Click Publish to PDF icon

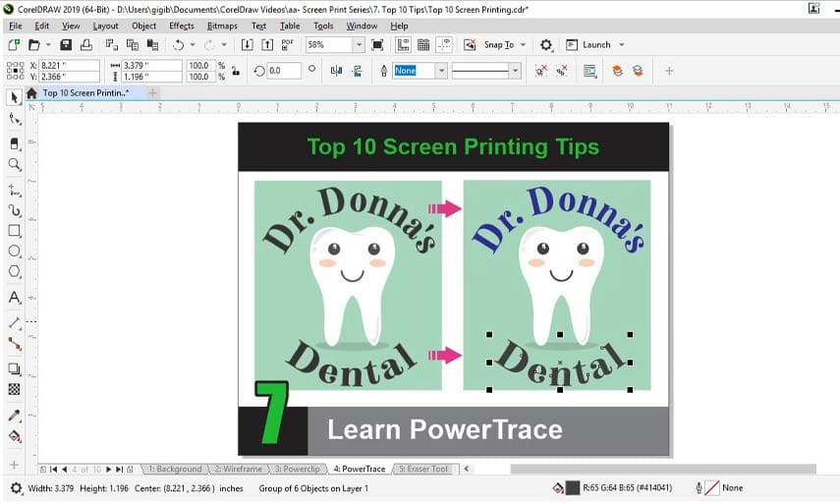(x=288, y=45)
